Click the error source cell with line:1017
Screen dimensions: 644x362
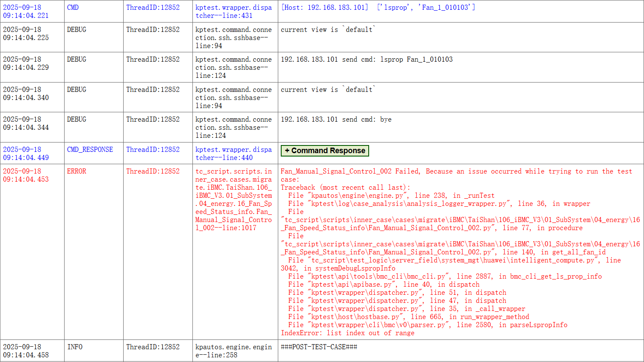coord(233,200)
